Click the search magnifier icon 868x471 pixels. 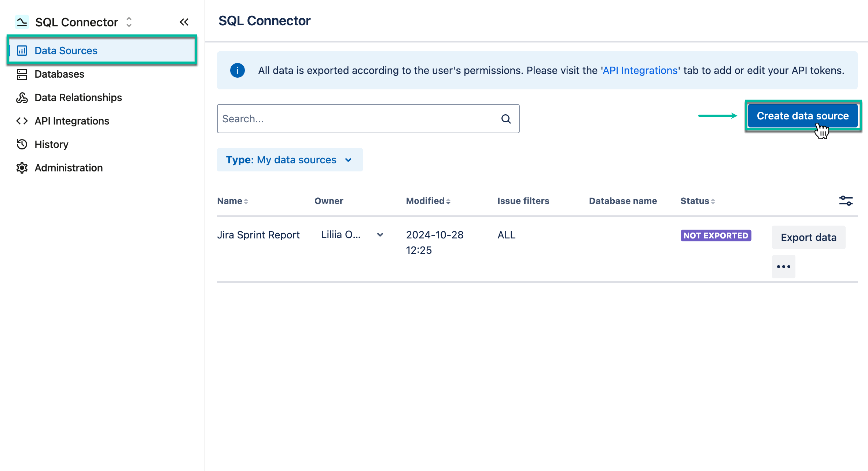click(505, 119)
